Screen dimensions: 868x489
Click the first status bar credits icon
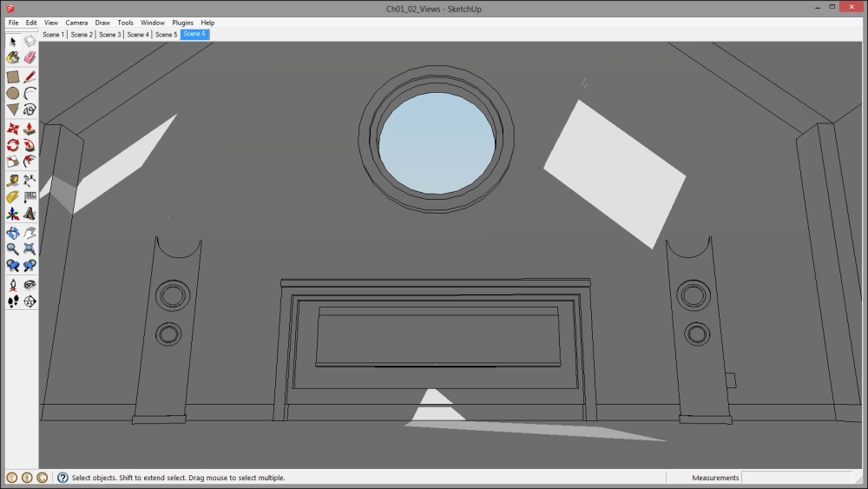pyautogui.click(x=11, y=478)
